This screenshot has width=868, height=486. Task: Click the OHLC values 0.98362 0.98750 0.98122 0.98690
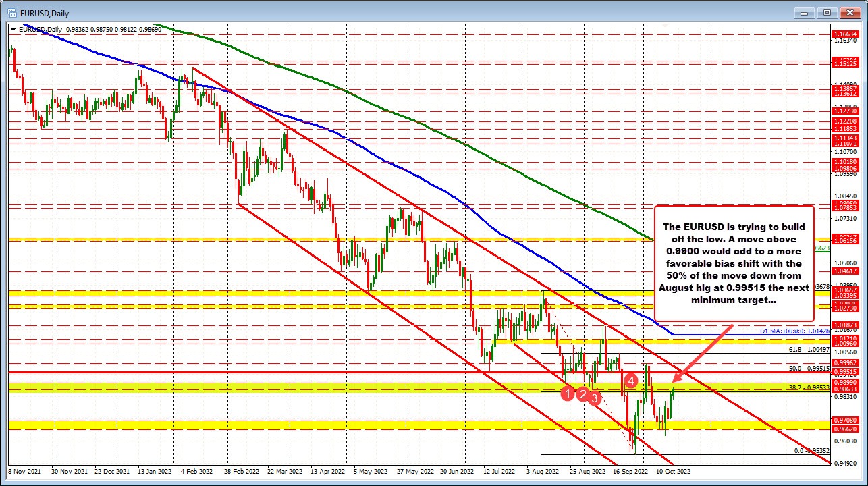[115, 30]
